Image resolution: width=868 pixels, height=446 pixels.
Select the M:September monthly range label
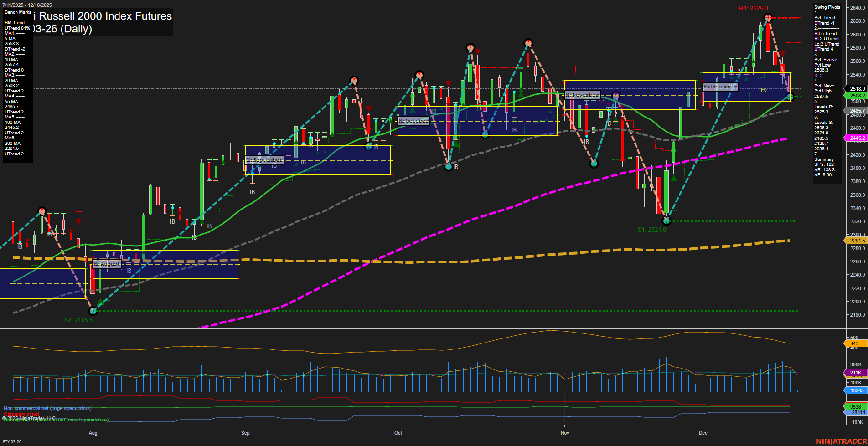[264, 160]
